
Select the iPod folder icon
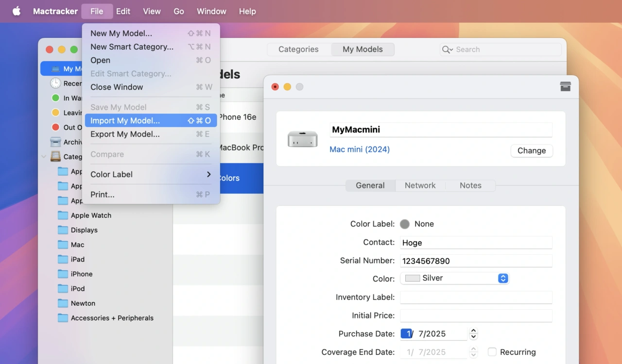tap(63, 289)
